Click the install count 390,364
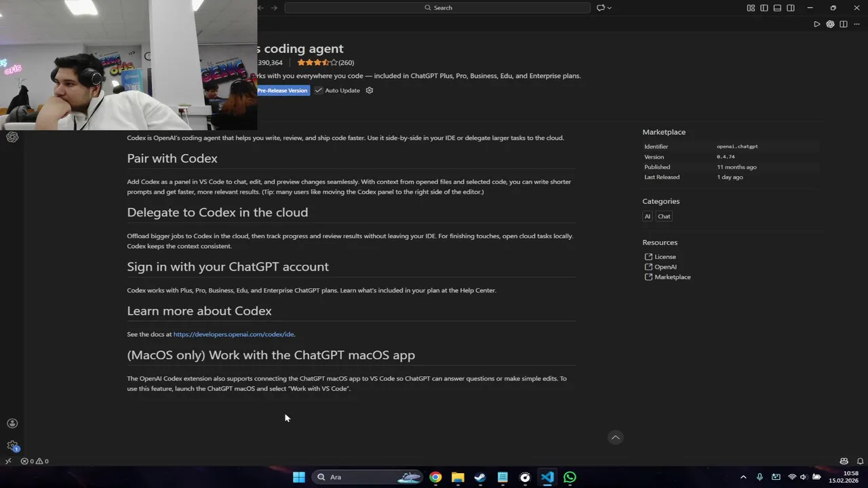Screen dimensions: 868x488 [270, 62]
